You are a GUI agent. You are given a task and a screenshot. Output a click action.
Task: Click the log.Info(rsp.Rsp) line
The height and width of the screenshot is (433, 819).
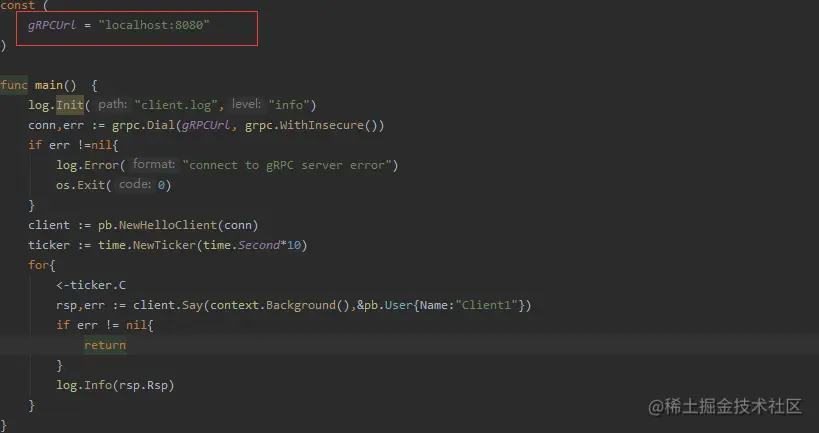(115, 385)
